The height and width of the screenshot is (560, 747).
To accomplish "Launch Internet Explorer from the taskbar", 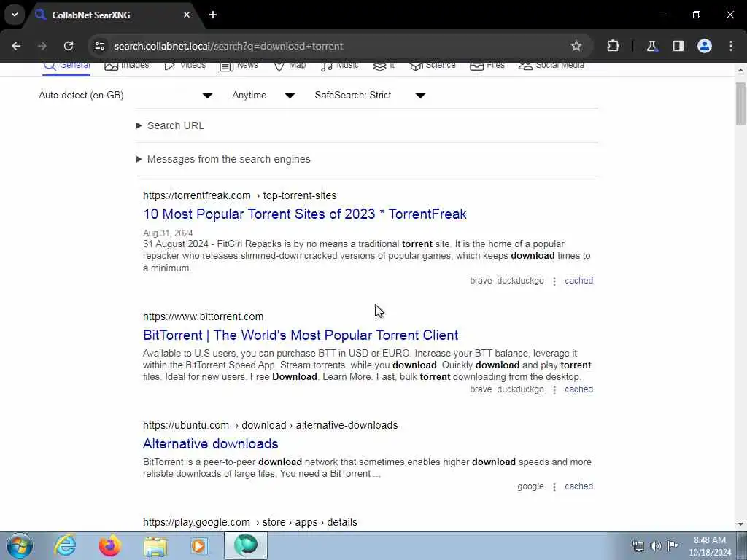I will click(x=65, y=545).
